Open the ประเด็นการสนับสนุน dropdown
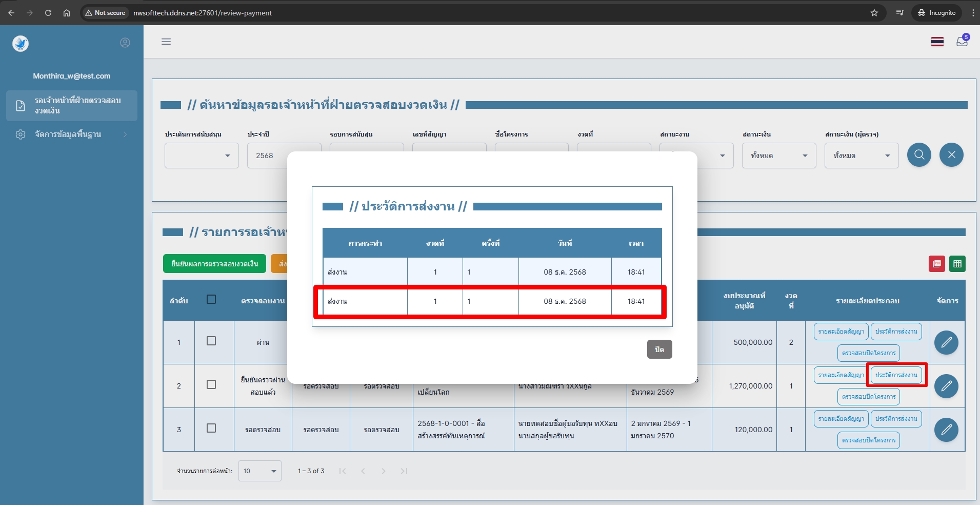980x505 pixels. pos(202,156)
